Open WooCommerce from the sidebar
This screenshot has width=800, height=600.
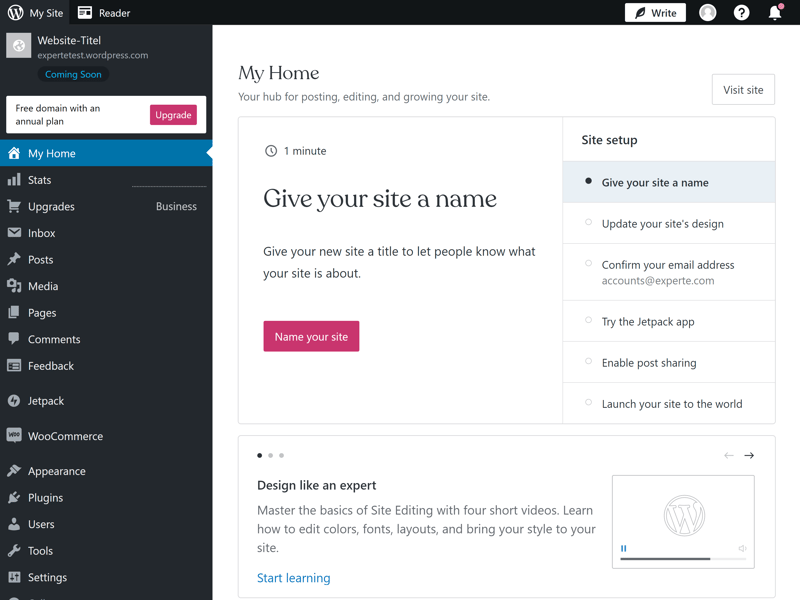pos(65,436)
